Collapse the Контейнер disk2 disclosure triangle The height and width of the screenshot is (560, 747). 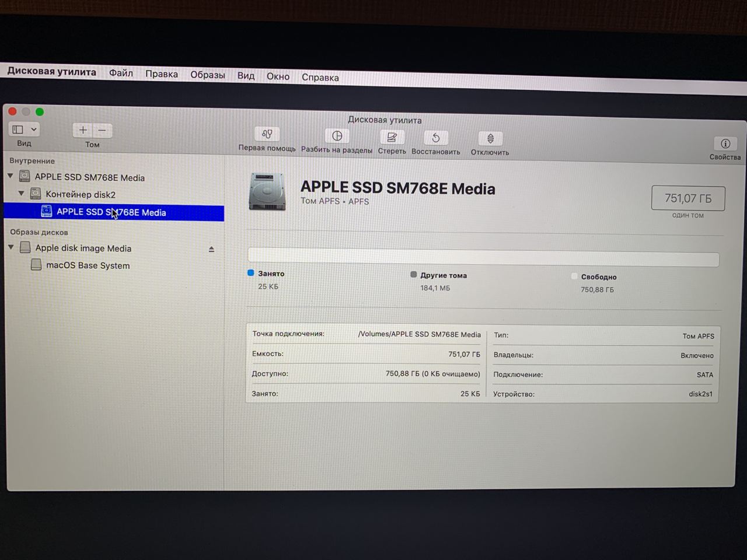(22, 193)
